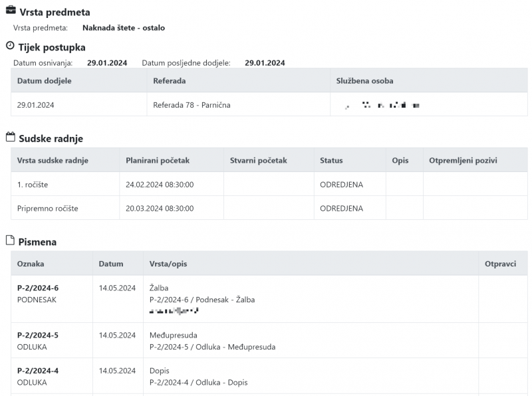Click the Naknada štete - ostalo value
This screenshot has height=396, width=532.
tap(124, 28)
